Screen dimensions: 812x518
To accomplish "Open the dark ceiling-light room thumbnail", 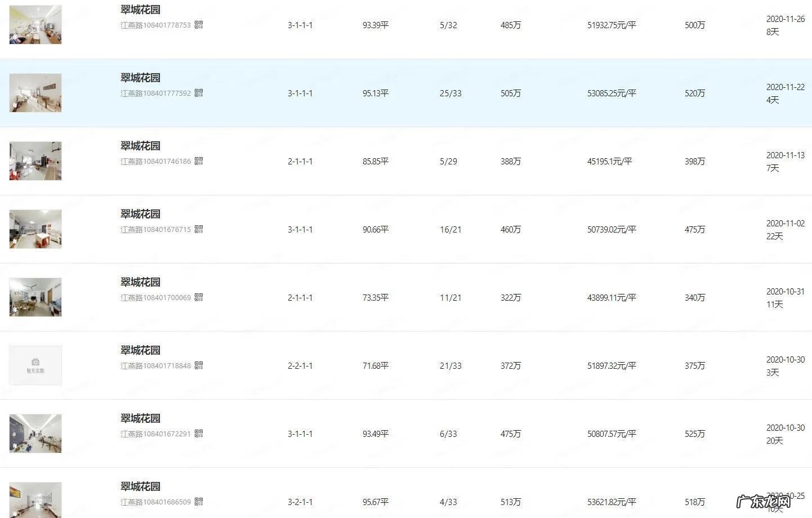I will tap(35, 433).
